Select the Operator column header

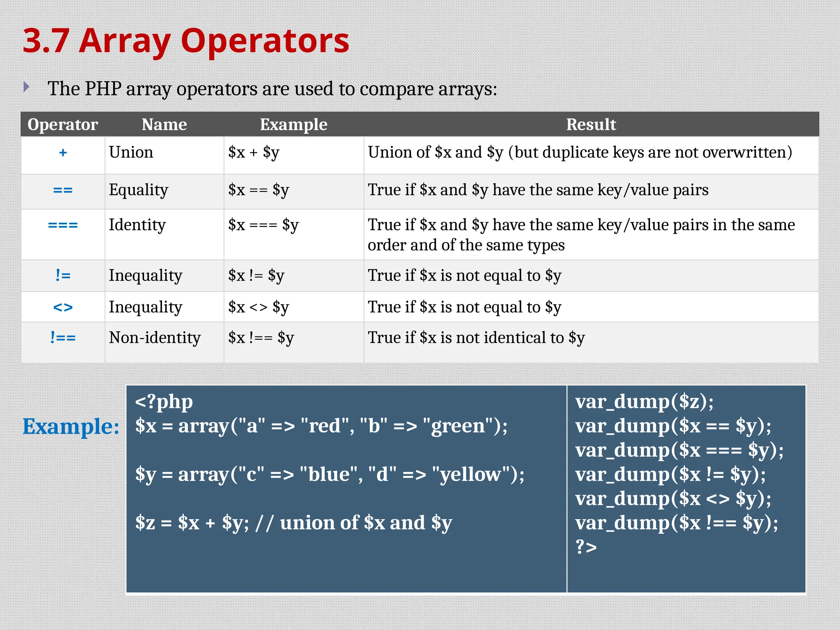[62, 124]
